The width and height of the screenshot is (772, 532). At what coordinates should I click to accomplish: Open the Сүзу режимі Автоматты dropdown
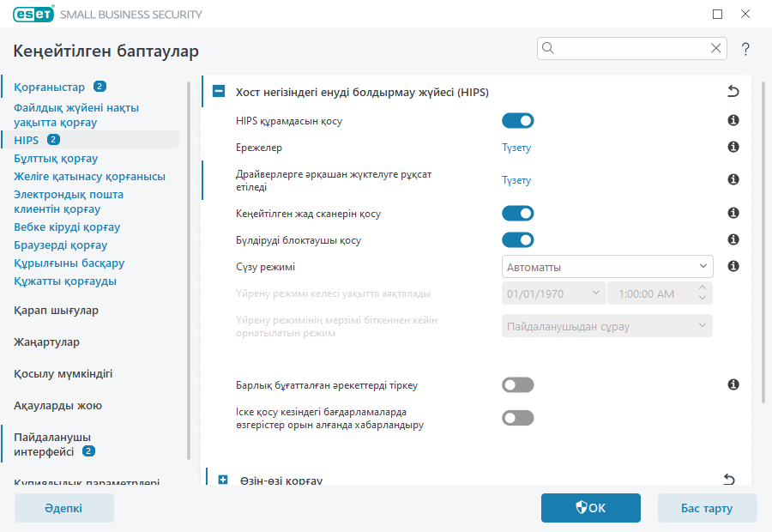[606, 267]
